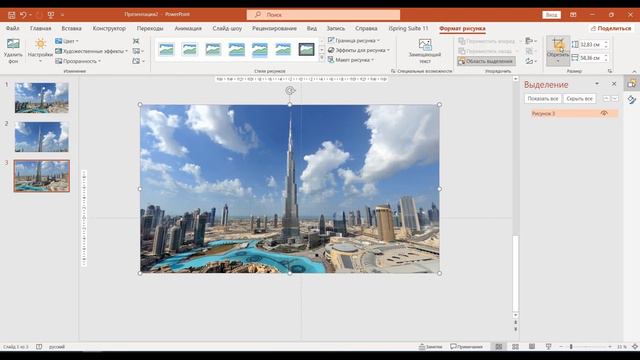Image resolution: width=640 pixels, height=360 pixels.
Task: Open the Файл menu
Action: tap(13, 28)
